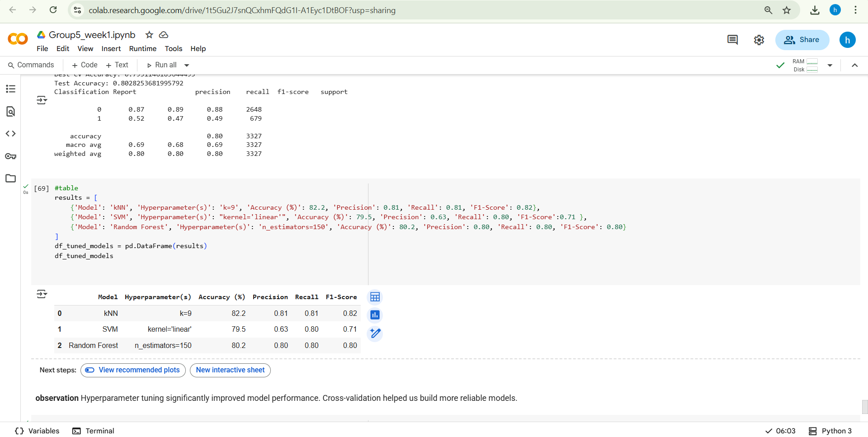Image resolution: width=868 pixels, height=437 pixels.
Task: Click into the #table code line
Action: (66, 188)
